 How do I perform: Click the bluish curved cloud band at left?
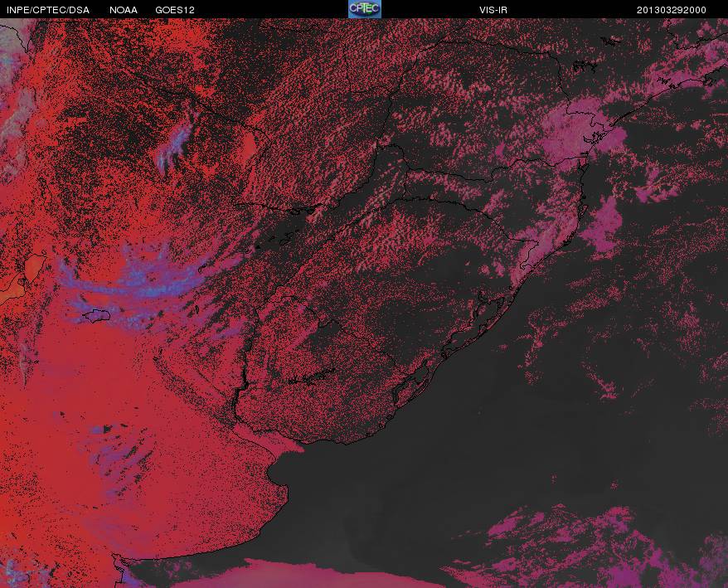pos(134,284)
